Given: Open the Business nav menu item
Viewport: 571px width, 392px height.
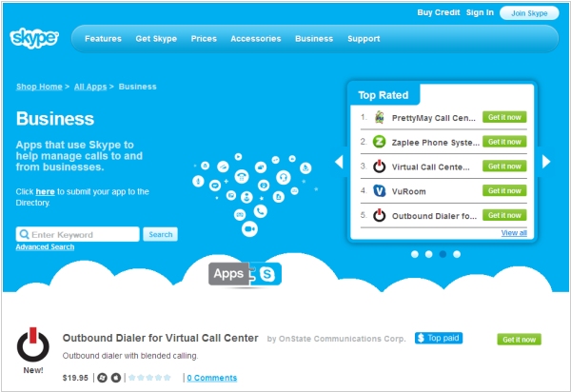Looking at the screenshot, I should pos(314,39).
